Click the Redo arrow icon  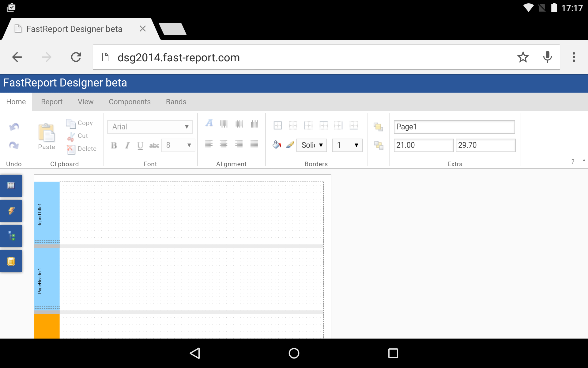point(14,145)
